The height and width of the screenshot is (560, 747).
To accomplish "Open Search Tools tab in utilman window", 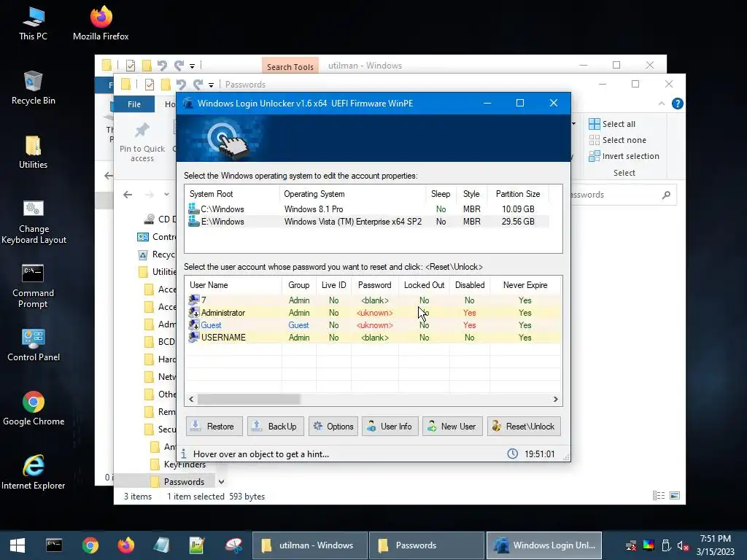I will (x=290, y=66).
